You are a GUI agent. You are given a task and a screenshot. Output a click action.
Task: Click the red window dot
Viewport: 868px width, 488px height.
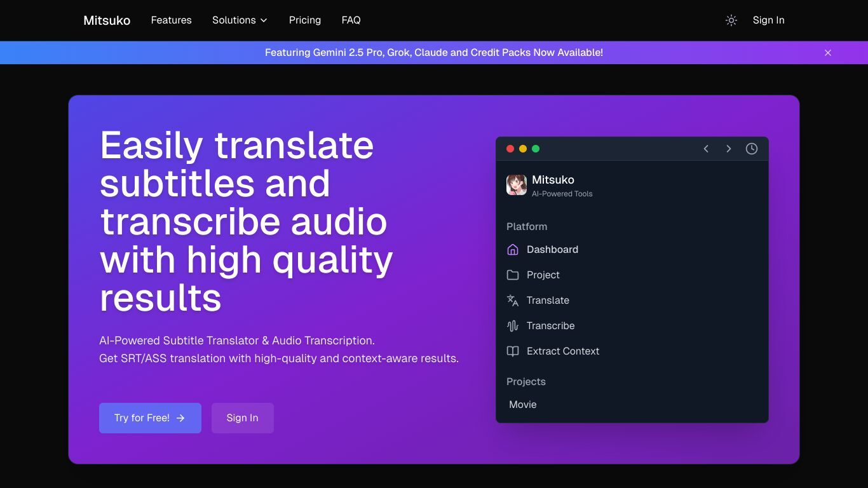(x=510, y=149)
